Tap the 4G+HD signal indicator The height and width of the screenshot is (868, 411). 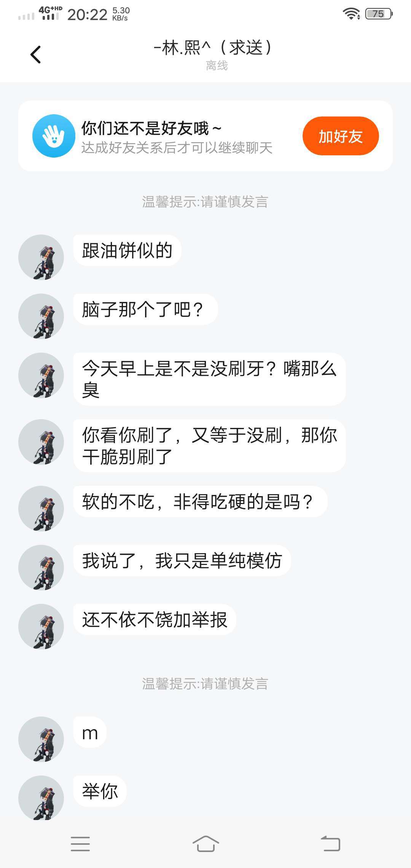click(x=50, y=13)
